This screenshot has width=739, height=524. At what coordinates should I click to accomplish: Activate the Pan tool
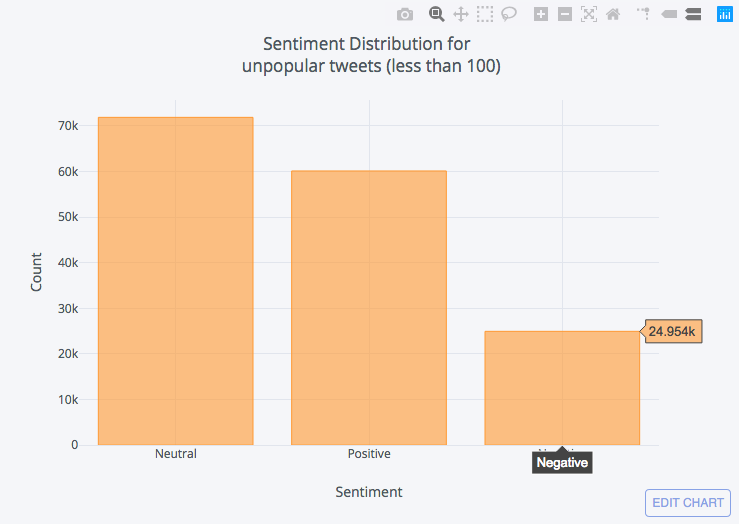pos(461,14)
